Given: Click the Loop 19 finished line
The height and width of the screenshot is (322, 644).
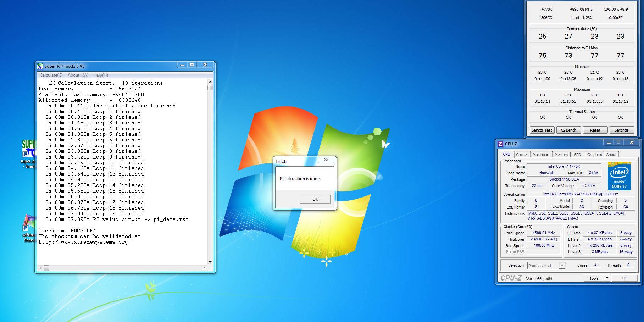Looking at the screenshot, I should 94,213.
